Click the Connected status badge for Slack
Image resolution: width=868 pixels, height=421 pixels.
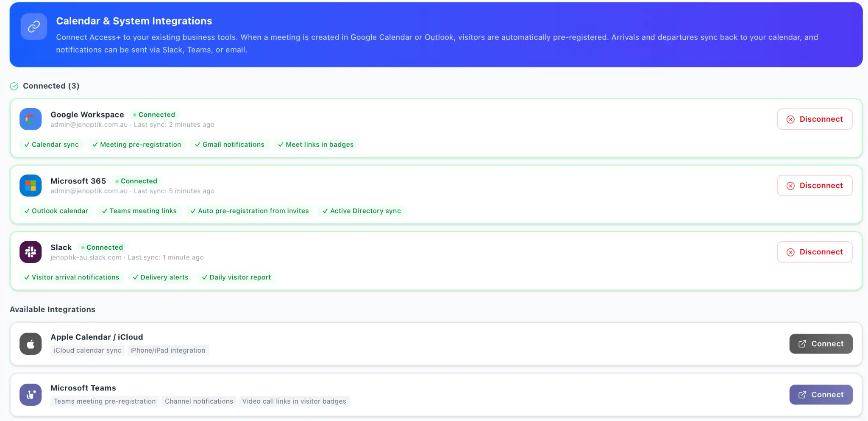(x=102, y=248)
